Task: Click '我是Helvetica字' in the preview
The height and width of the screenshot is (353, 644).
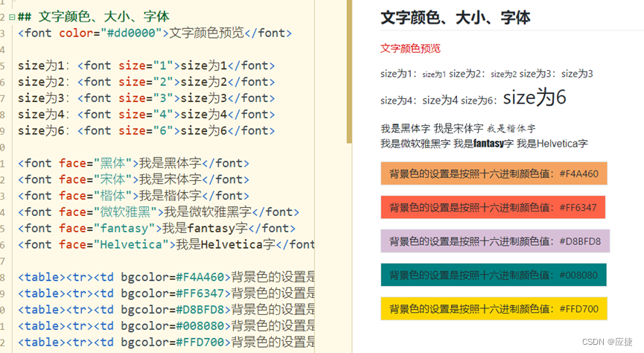Action: [552, 144]
